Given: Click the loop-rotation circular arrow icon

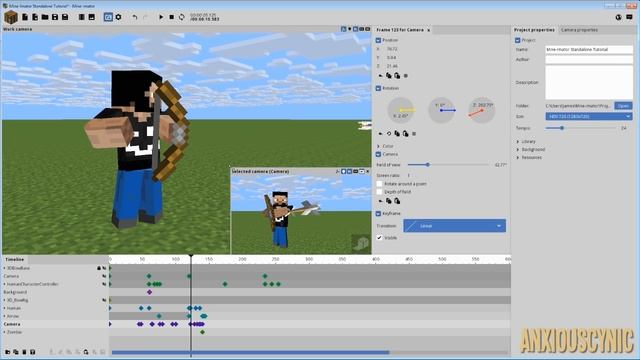Looking at the screenshot, I should coord(389,133).
